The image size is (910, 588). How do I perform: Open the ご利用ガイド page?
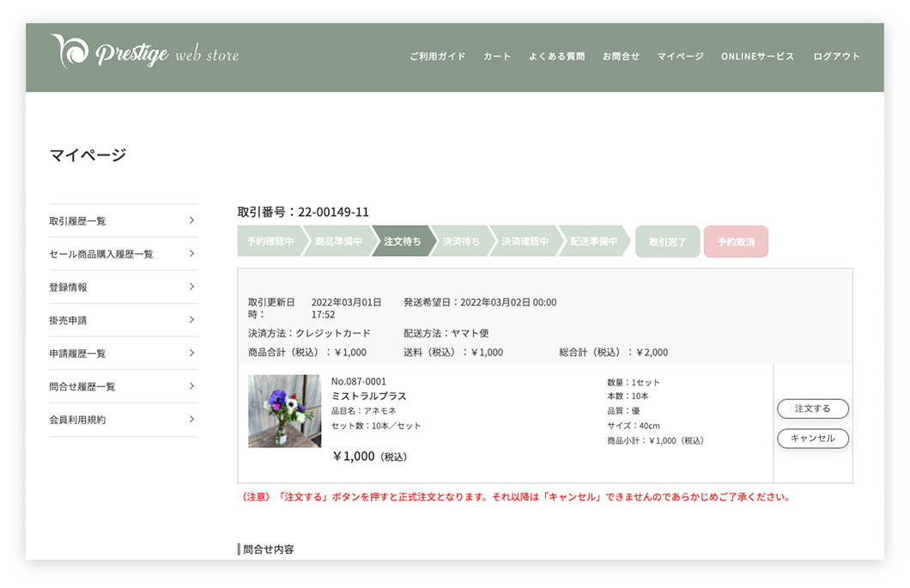pyautogui.click(x=437, y=57)
